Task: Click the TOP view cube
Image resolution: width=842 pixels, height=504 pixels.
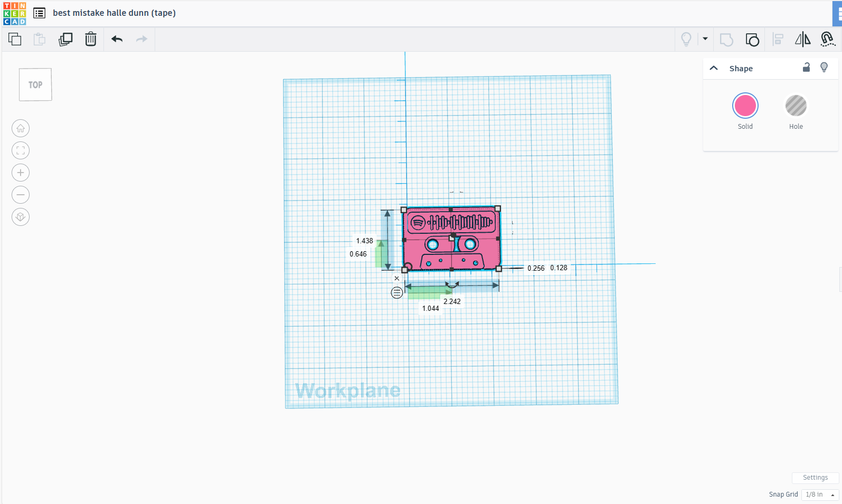Action: 35,84
